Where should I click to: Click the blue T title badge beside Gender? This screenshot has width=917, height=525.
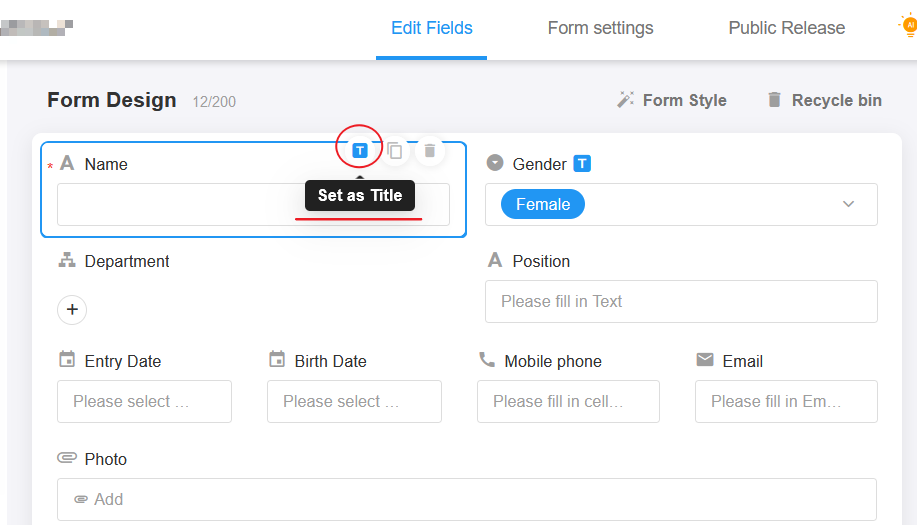pos(582,164)
